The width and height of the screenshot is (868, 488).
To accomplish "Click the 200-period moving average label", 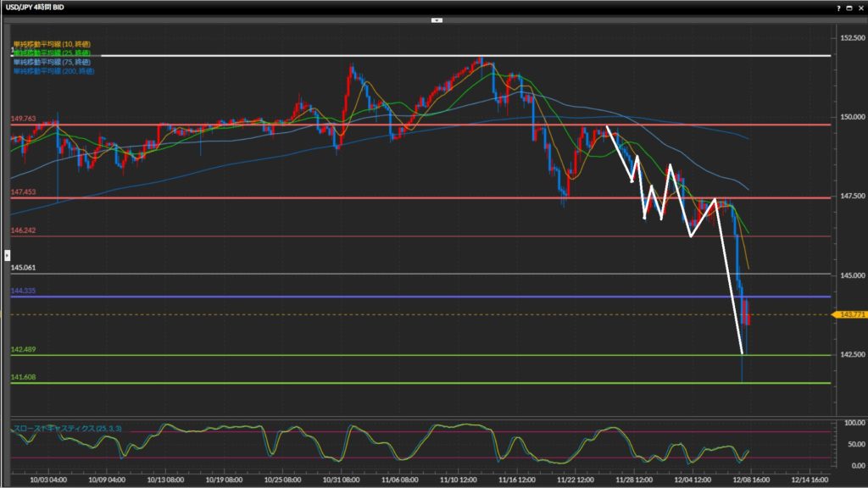I will tap(53, 71).
